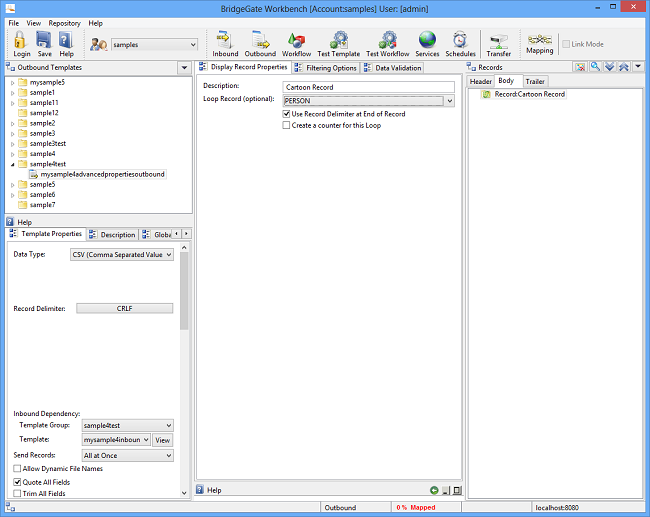650x517 pixels.
Task: Select the sample3test folder
Action: pyautogui.click(x=48, y=143)
